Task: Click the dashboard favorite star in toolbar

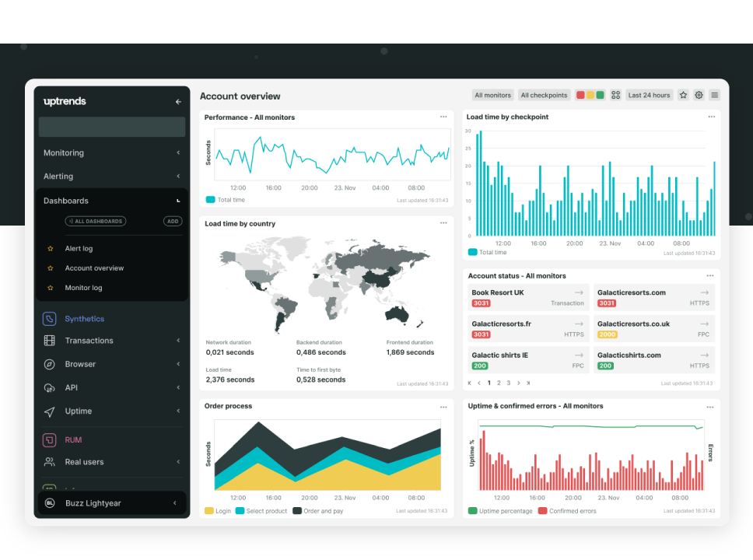Action: coord(683,96)
